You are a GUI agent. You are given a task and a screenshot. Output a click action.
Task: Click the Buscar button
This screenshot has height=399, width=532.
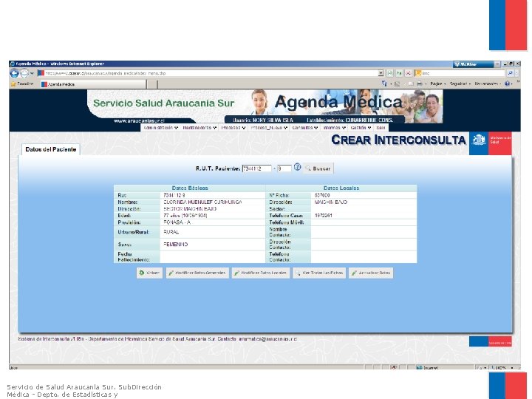[318, 168]
